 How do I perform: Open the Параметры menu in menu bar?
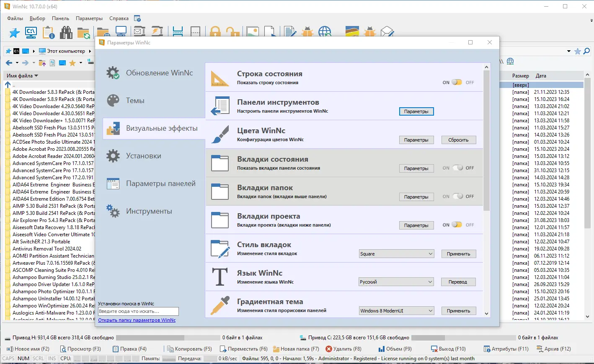pyautogui.click(x=89, y=18)
